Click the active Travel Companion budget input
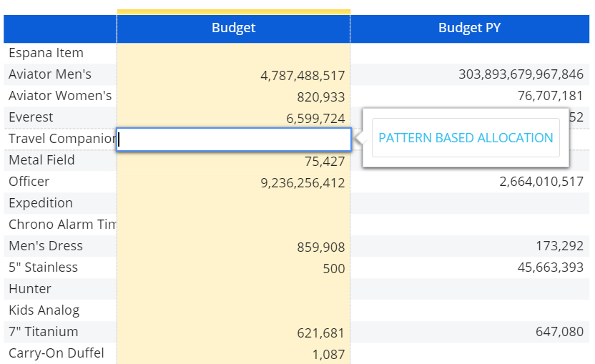This screenshot has height=364, width=595. [x=233, y=139]
